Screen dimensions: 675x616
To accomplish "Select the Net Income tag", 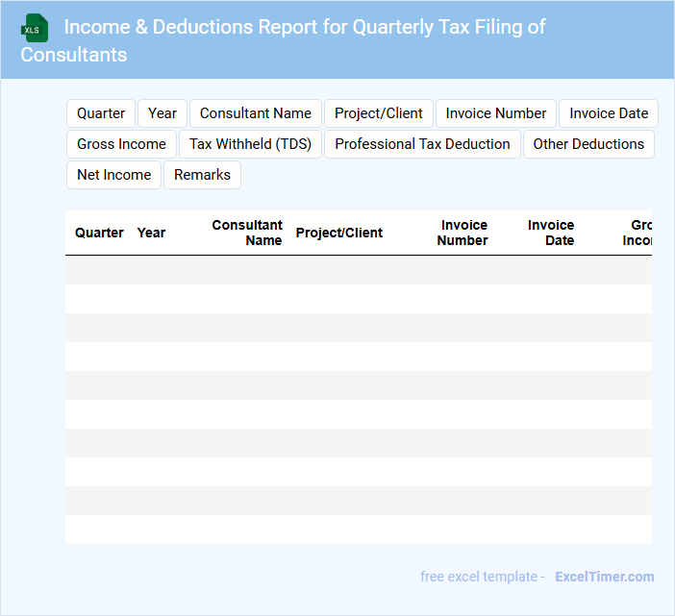I will pos(113,175).
